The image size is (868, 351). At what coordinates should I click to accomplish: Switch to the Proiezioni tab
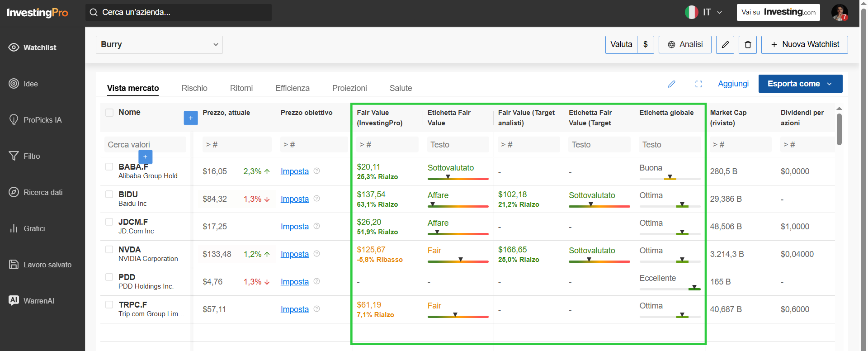click(349, 88)
